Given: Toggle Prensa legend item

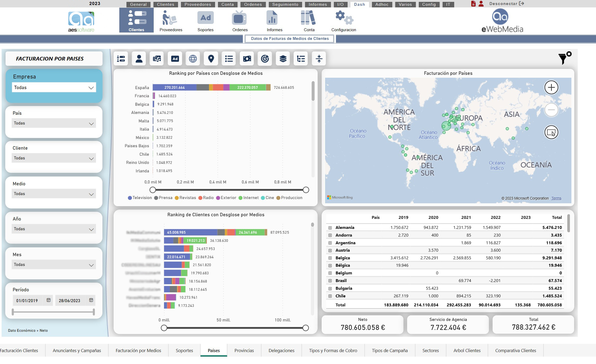Looking at the screenshot, I should [163, 198].
